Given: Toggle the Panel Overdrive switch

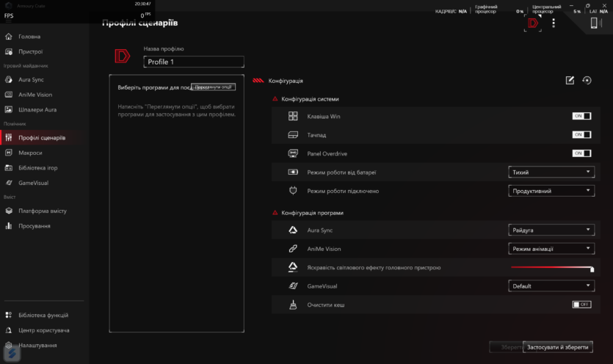Looking at the screenshot, I should [581, 153].
